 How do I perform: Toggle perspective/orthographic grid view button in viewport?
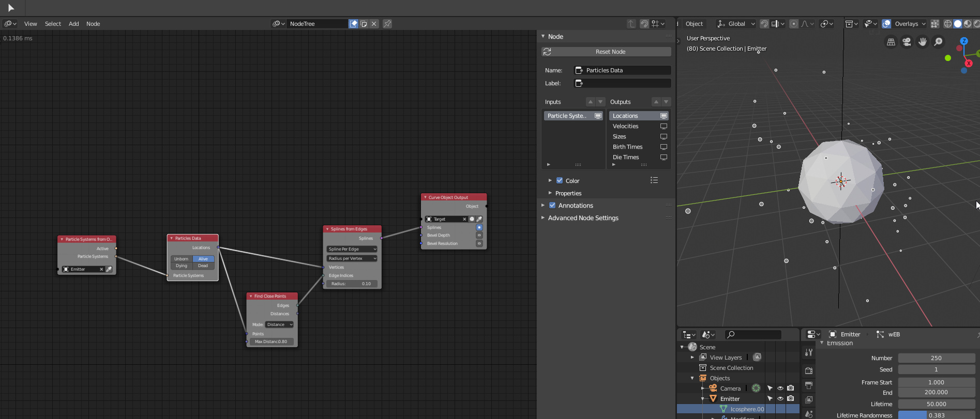click(891, 42)
